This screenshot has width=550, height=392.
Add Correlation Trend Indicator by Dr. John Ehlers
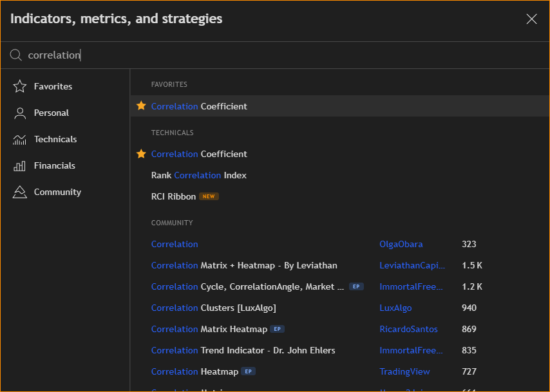[x=243, y=350]
